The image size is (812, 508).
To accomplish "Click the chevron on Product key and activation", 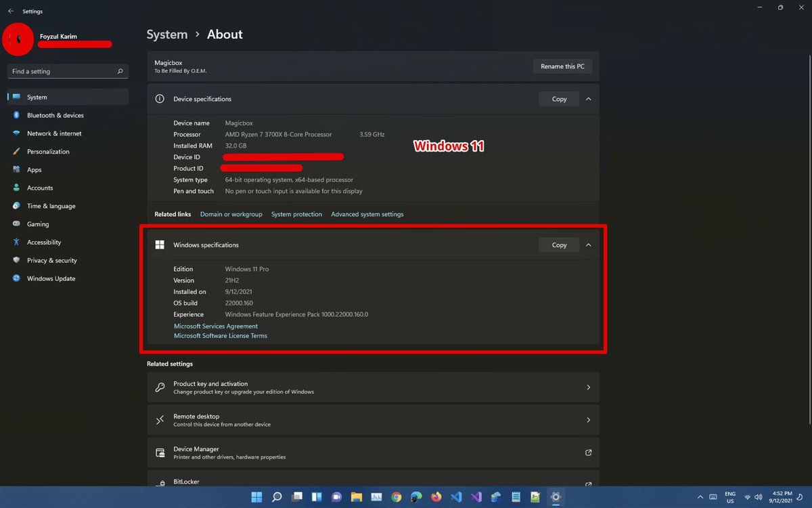I will pyautogui.click(x=588, y=387).
